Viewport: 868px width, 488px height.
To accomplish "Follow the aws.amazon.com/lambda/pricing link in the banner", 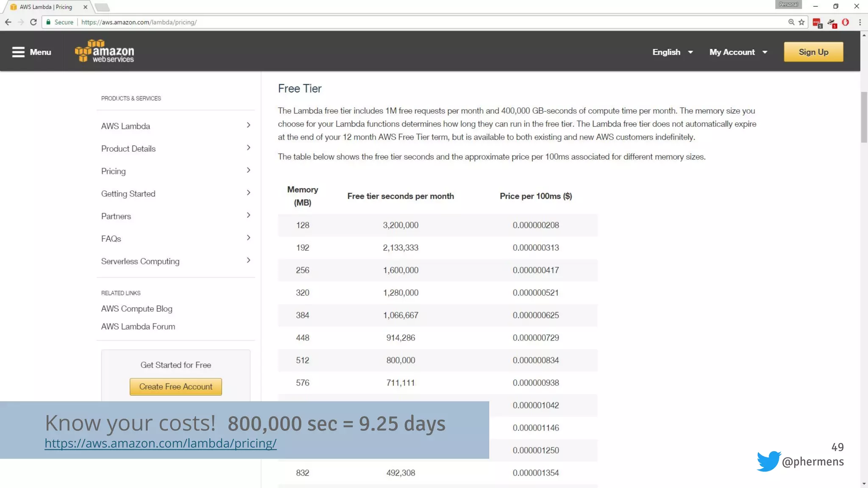I will tap(161, 443).
